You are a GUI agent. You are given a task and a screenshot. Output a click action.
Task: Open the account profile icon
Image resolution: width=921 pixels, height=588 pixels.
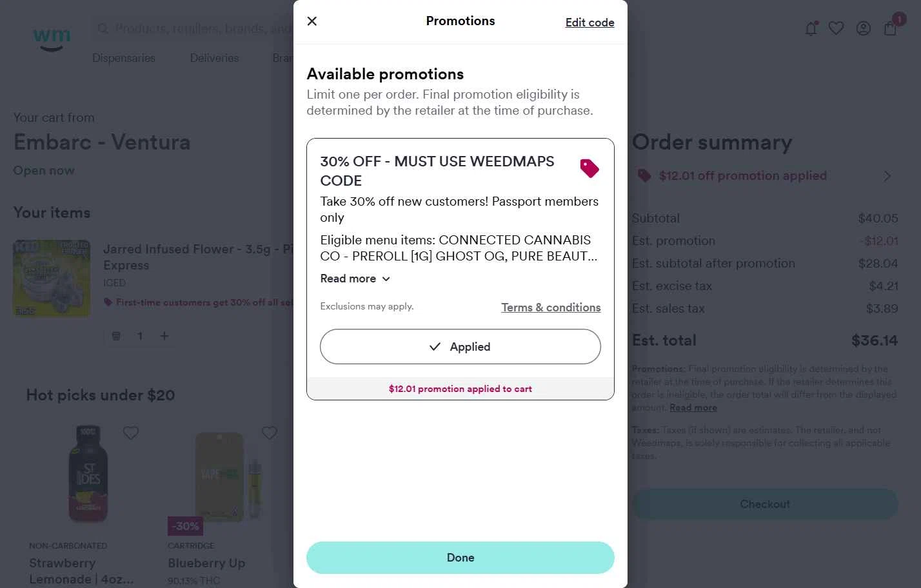pos(863,28)
